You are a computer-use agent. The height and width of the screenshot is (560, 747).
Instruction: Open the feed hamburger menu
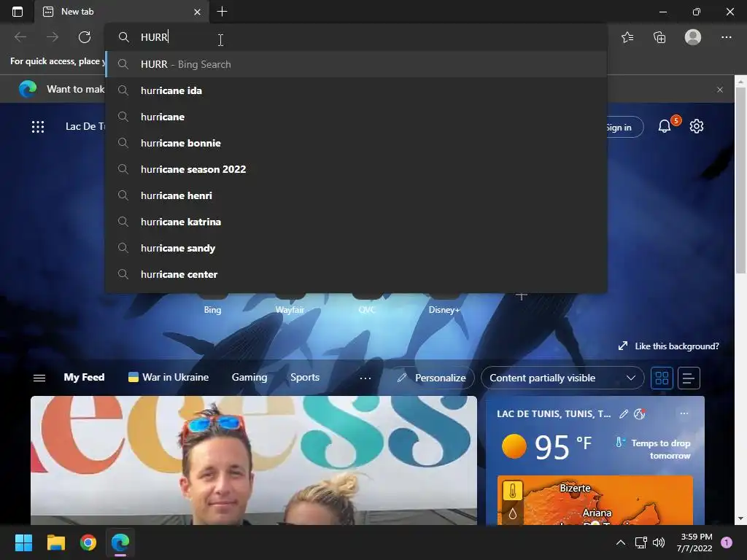click(39, 378)
